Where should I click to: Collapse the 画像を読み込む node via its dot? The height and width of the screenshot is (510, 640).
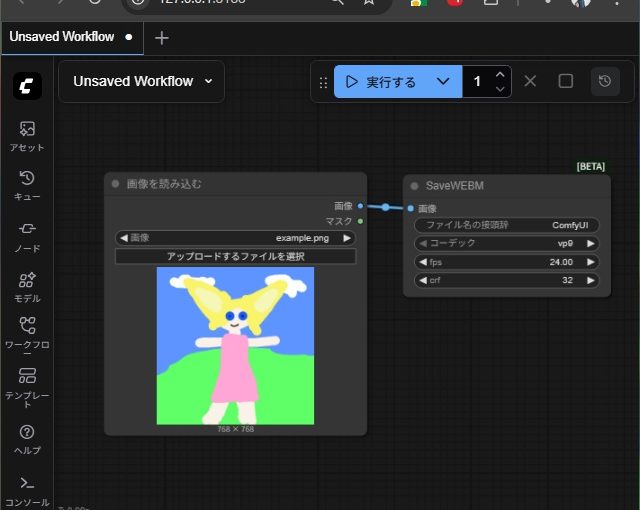(x=116, y=184)
